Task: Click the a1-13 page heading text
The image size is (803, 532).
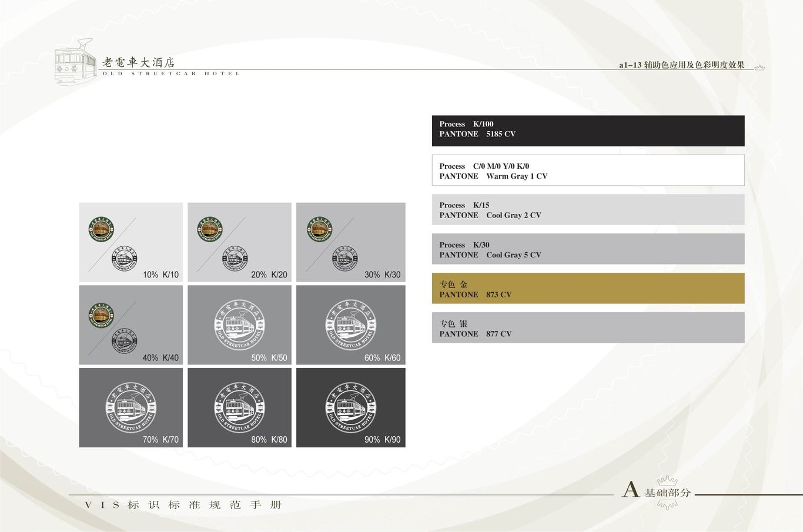Action: pyautogui.click(x=681, y=65)
